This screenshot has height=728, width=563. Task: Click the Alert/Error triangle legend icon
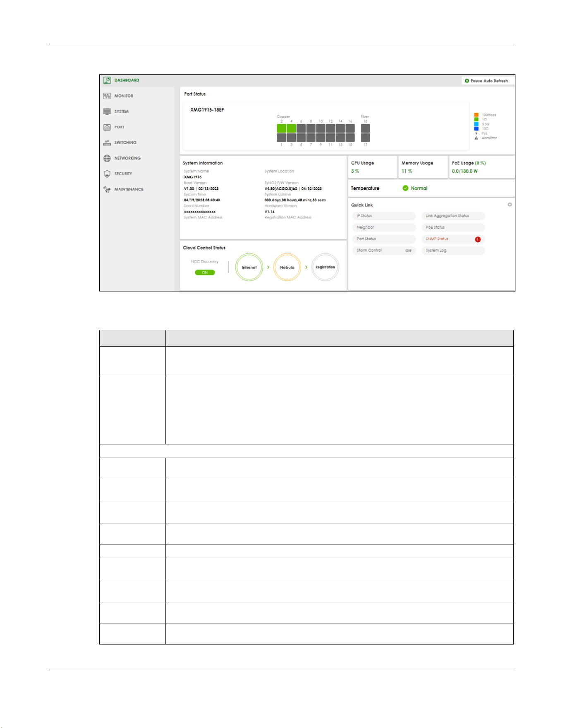[x=476, y=138]
